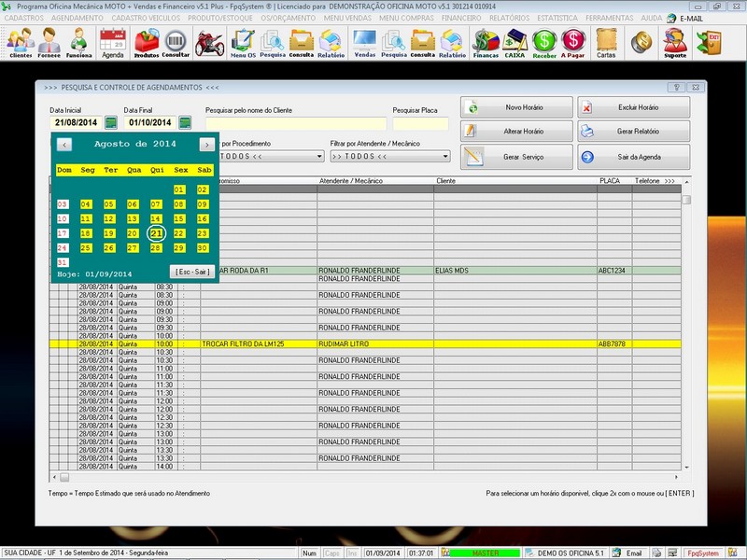Open the Clientes toolbar icon
The width and height of the screenshot is (747, 560).
pyautogui.click(x=21, y=42)
